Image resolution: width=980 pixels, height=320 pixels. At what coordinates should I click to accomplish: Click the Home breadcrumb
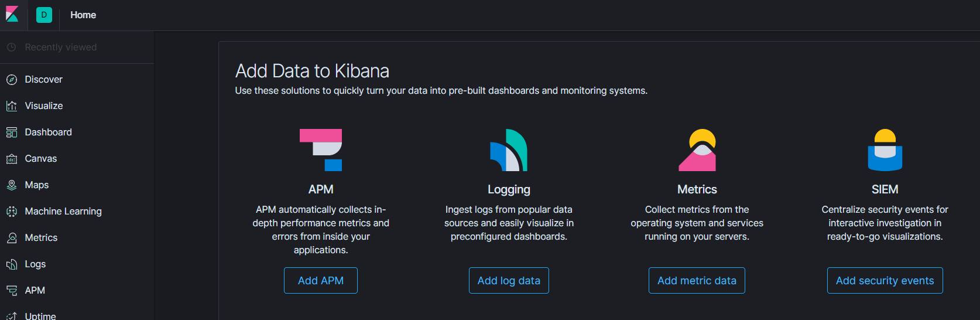point(83,15)
